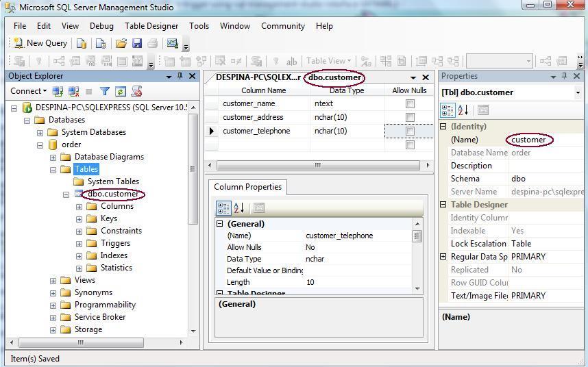Viewport: 588px width, 367px height.
Task: Open the File menu
Action: click(20, 26)
